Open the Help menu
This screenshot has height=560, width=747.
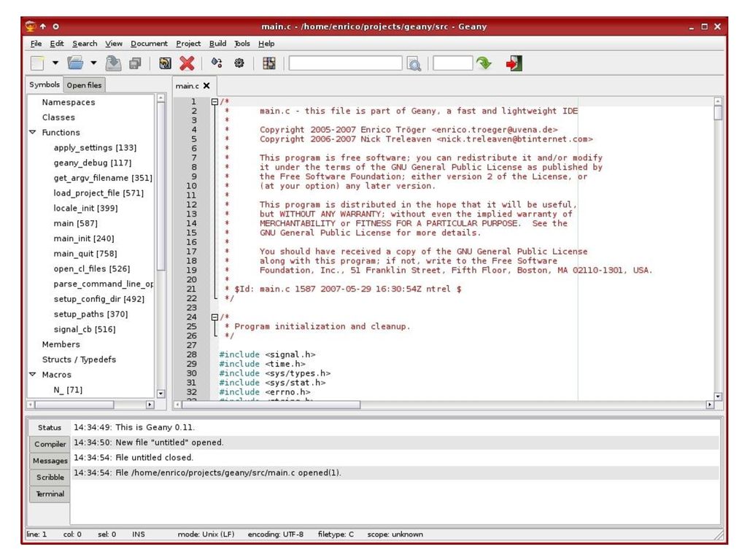(x=266, y=43)
